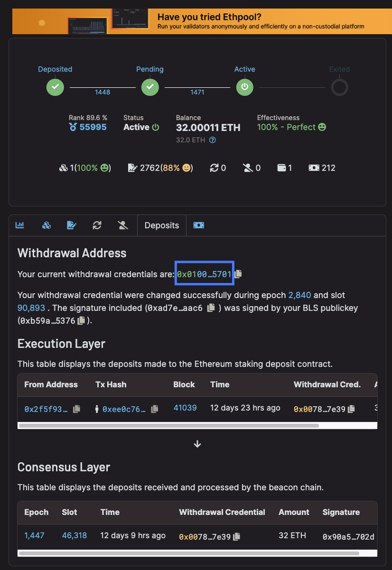Copy signature 0xad7e…aac6
392x570 pixels.
pyautogui.click(x=211, y=308)
